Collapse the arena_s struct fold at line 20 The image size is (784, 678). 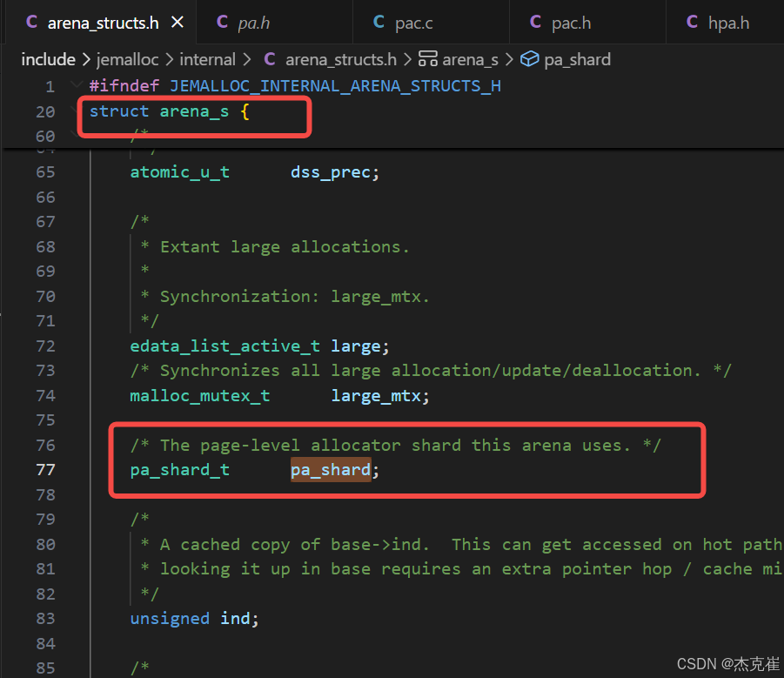(74, 111)
